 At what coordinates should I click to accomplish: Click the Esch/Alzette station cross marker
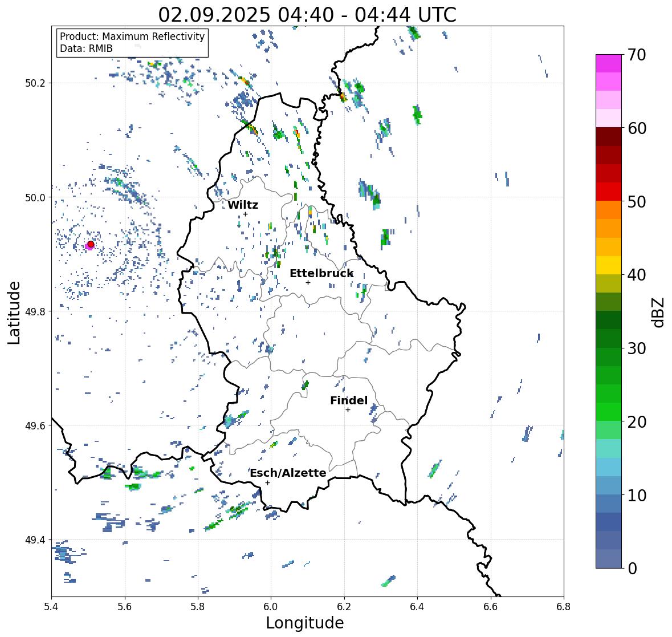267,482
